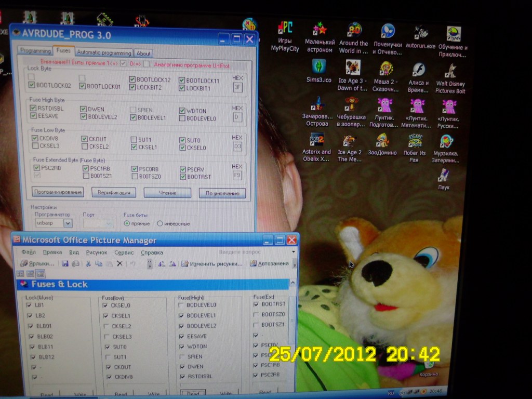The width and height of the screenshot is (532, 399).
Task: Select the ЗооДомино desktop icon
Action: (382, 145)
